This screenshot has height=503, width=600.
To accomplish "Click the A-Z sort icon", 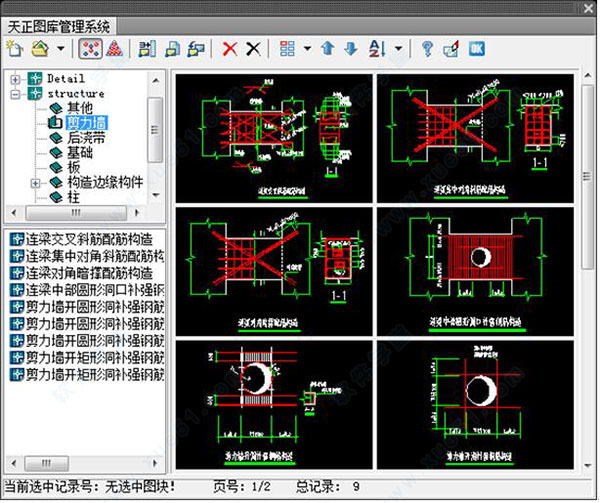I will point(375,48).
